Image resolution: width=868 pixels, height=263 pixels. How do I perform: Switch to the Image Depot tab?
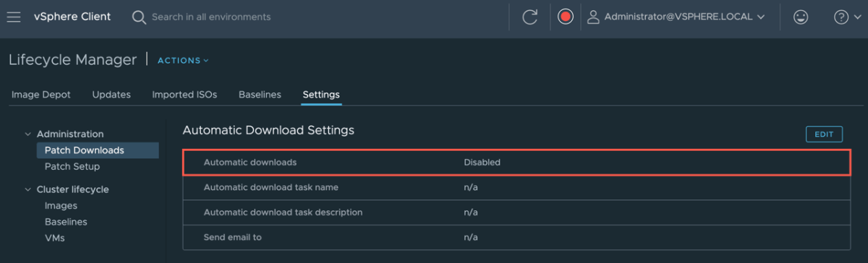point(41,95)
